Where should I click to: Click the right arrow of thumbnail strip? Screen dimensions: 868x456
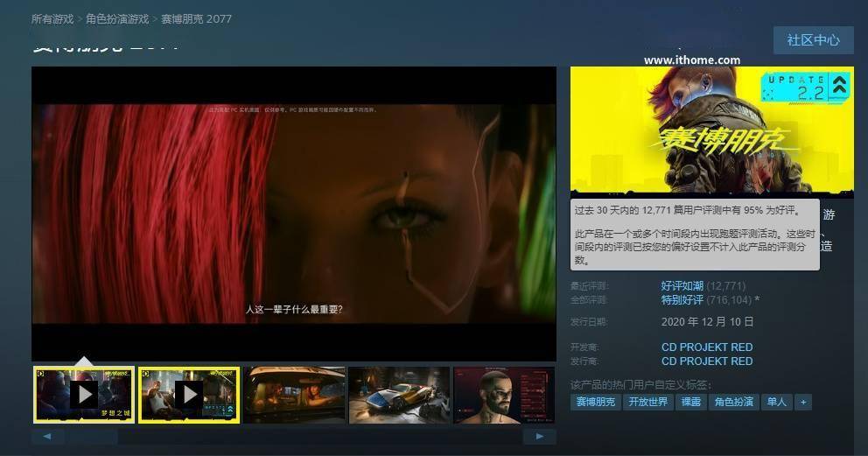pos(540,437)
